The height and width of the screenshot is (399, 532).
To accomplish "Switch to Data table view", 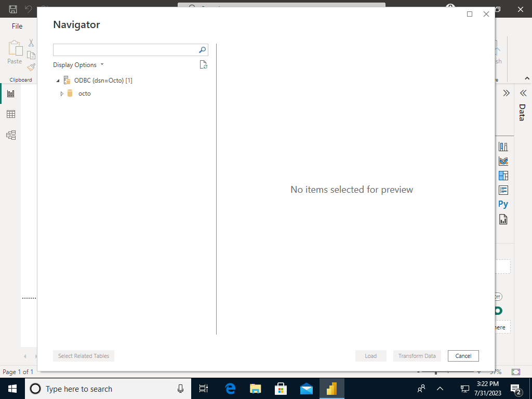I will pos(10,114).
